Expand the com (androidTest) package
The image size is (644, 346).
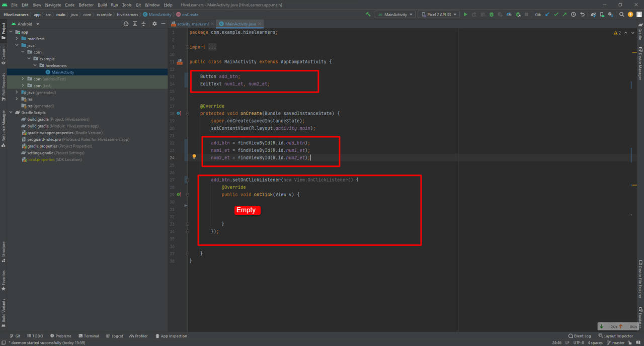tap(23, 79)
